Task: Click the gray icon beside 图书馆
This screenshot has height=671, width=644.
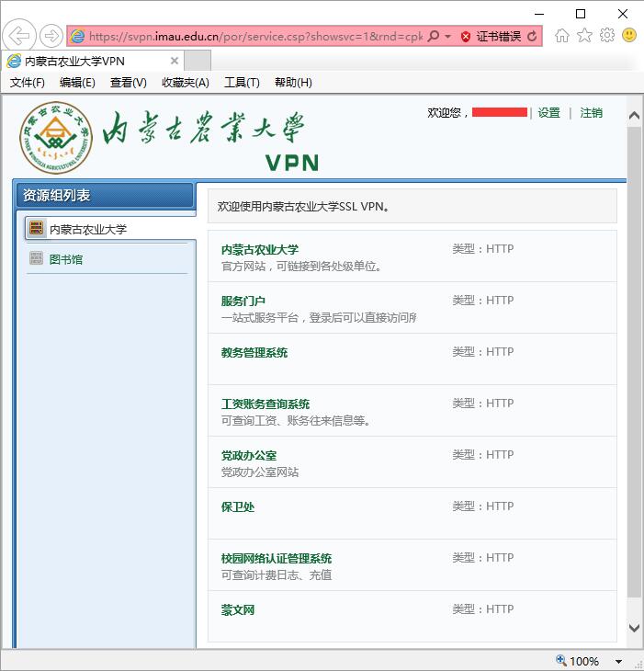Action: (36, 258)
